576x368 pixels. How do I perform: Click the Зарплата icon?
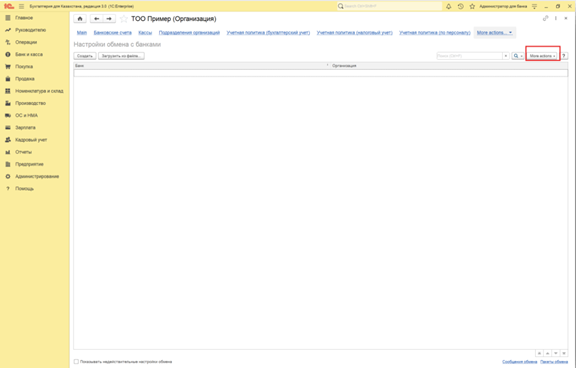pos(8,127)
